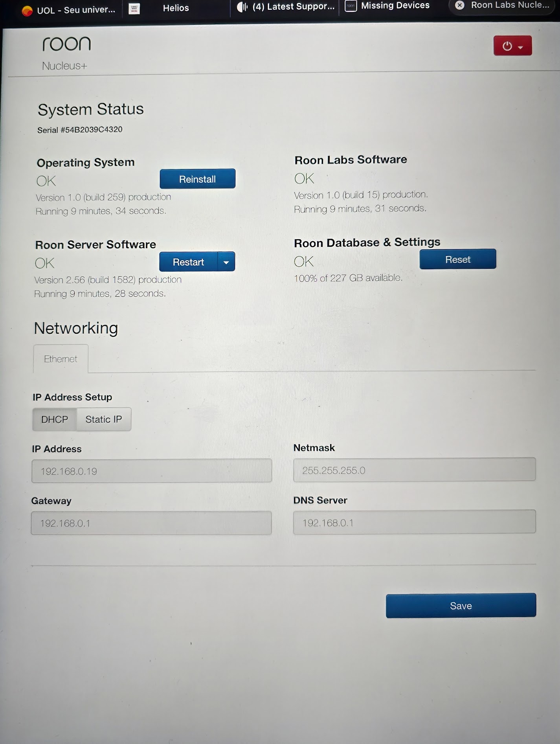Click the Roon Labs Software heading
Viewport: 560px width, 744px height.
(351, 160)
